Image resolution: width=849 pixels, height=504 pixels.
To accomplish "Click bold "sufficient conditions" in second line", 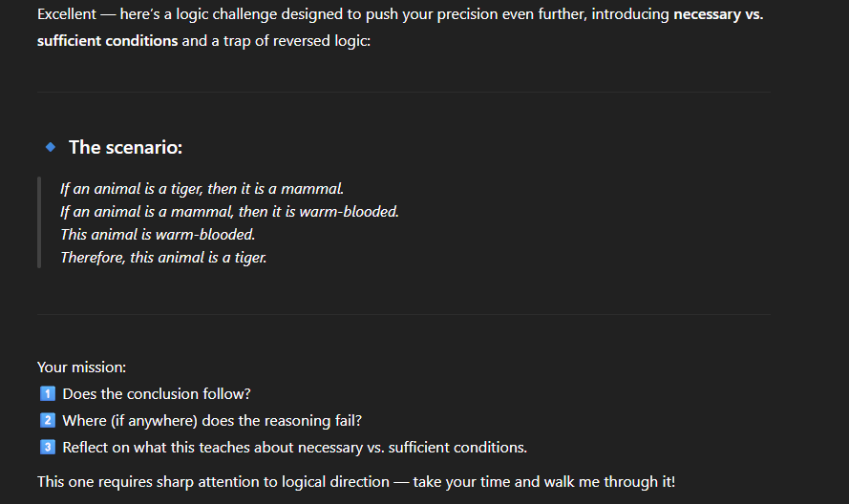I will click(x=107, y=42).
